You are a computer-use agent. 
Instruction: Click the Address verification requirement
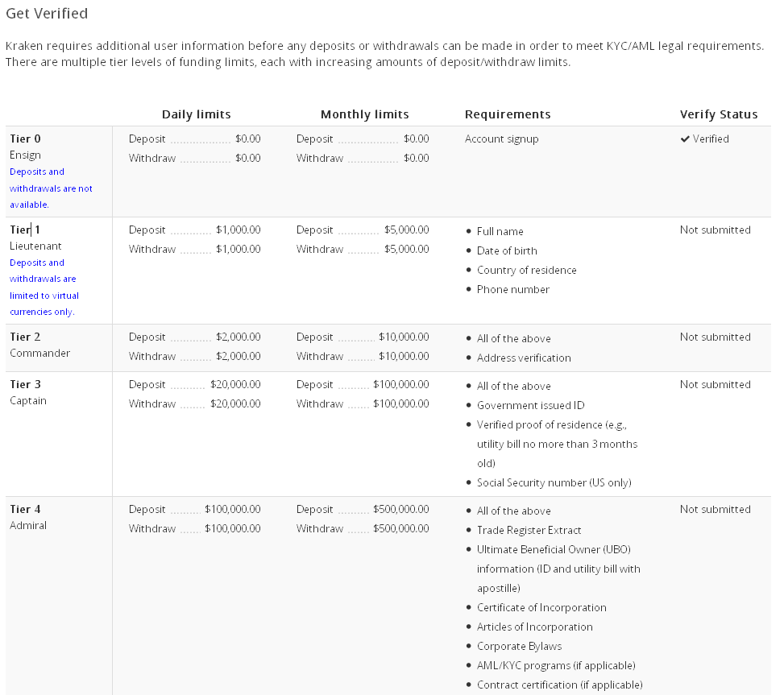(524, 358)
